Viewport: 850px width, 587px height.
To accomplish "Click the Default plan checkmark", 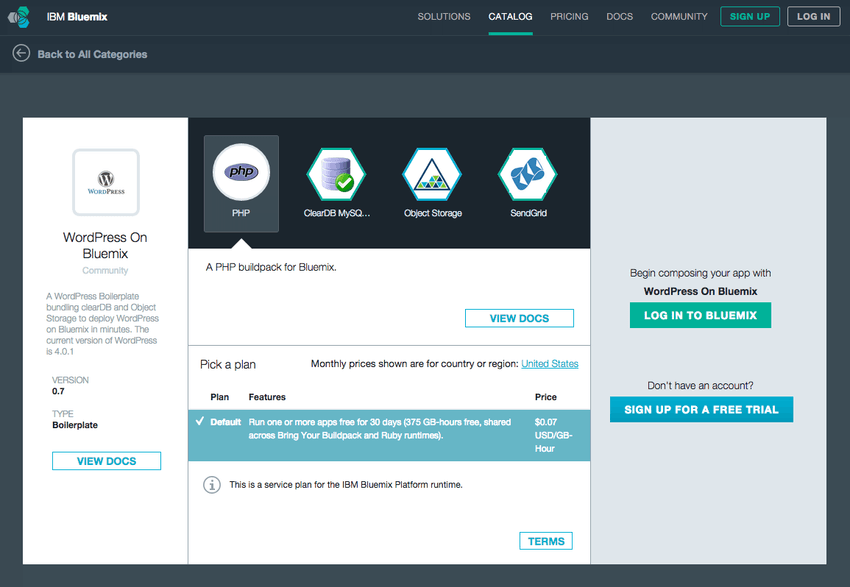I will click(200, 421).
